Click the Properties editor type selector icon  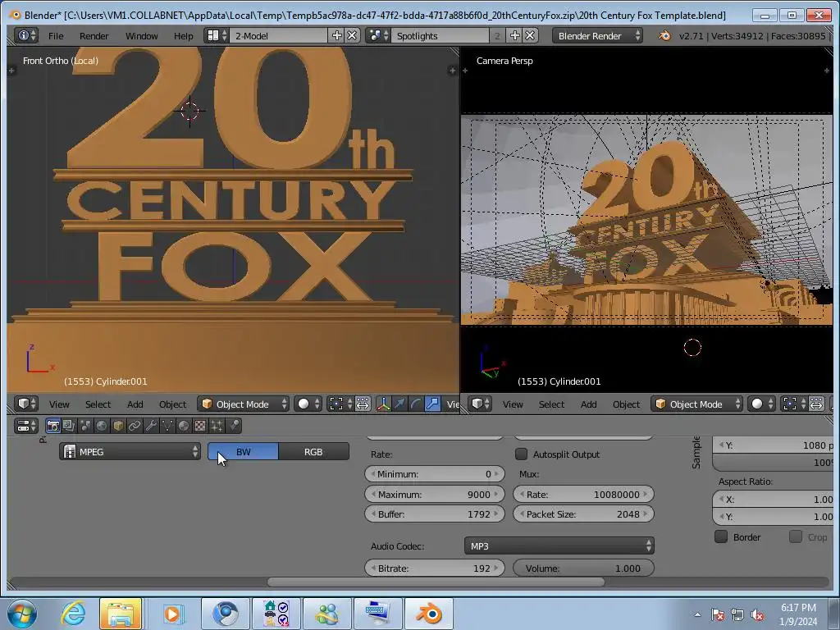point(26,426)
